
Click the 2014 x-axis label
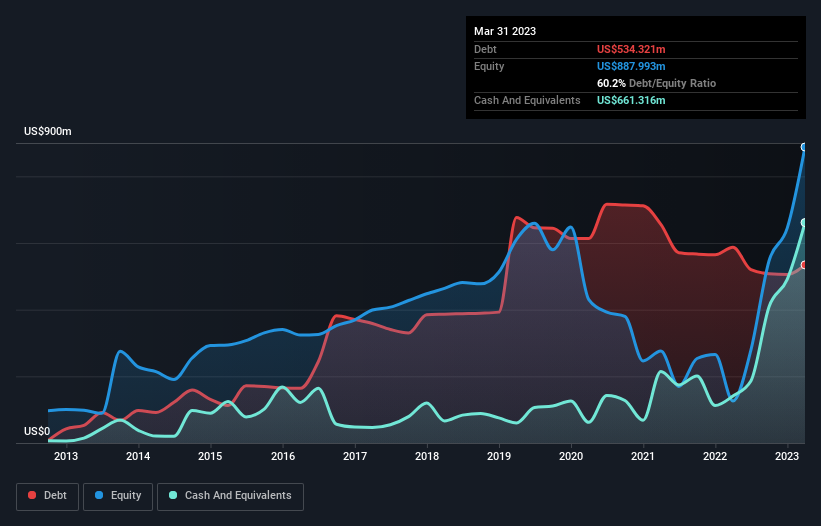(x=138, y=456)
